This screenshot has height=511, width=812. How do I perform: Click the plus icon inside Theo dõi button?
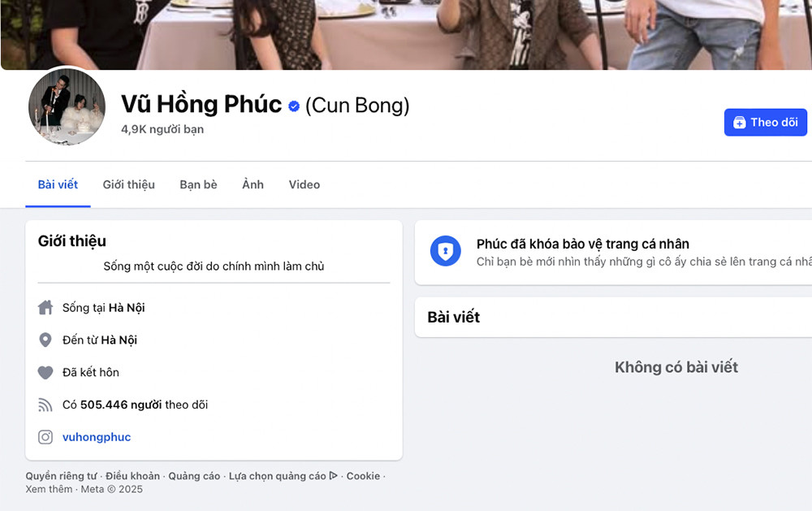click(740, 122)
